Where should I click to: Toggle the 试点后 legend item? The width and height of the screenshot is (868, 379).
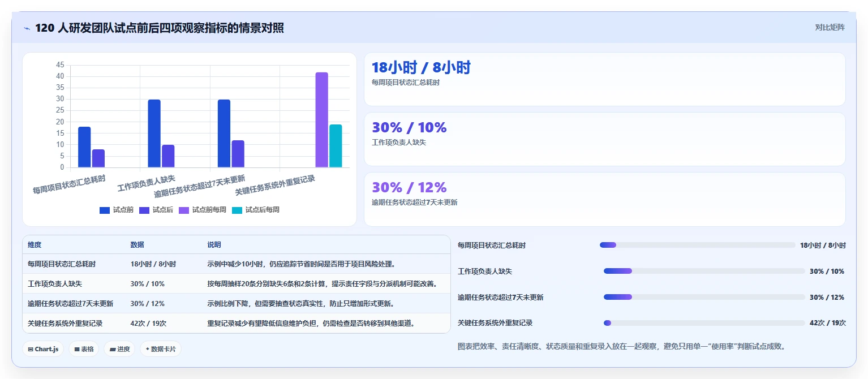coord(156,210)
